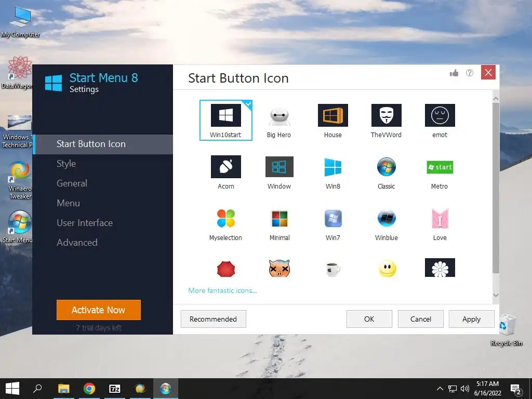
Task: Open the Start Button Icon settings tab
Action: tap(103, 144)
